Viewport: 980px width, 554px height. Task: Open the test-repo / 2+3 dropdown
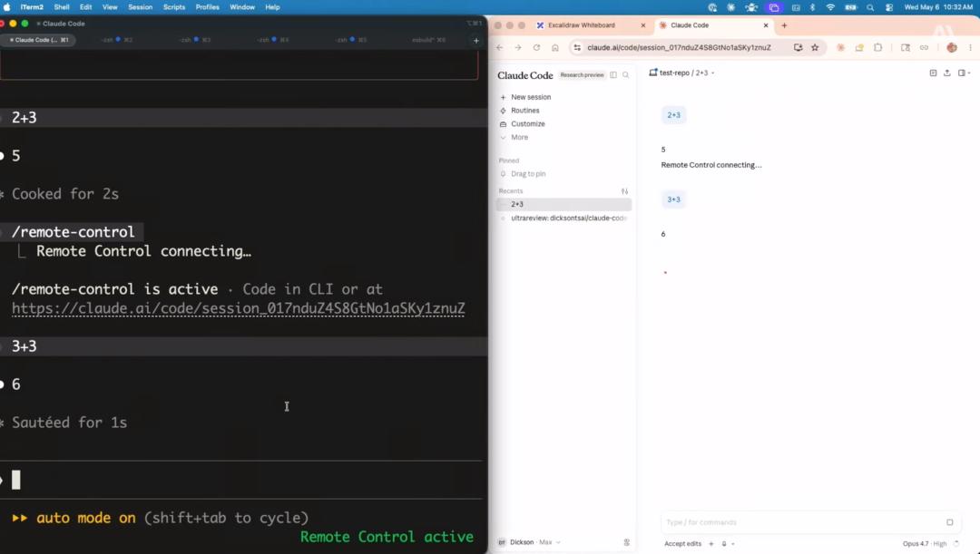pyautogui.click(x=681, y=73)
